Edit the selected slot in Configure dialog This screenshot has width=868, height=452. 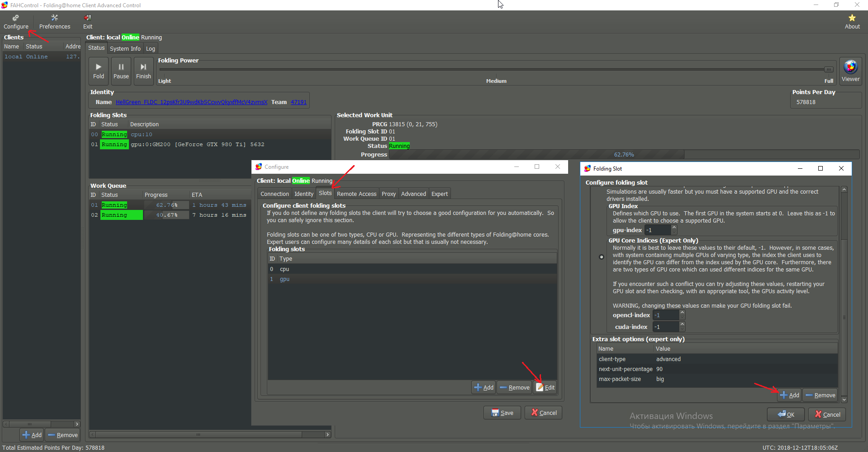point(545,387)
